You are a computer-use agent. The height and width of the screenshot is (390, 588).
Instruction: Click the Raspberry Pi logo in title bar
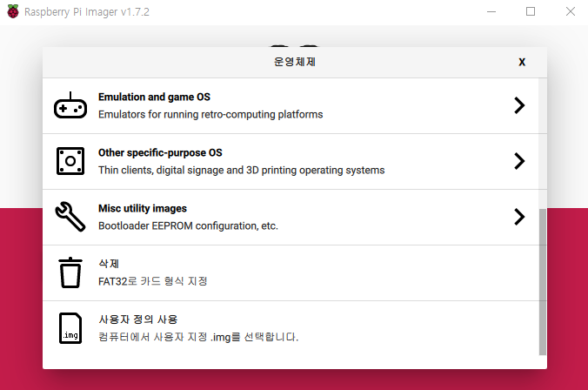point(13,11)
